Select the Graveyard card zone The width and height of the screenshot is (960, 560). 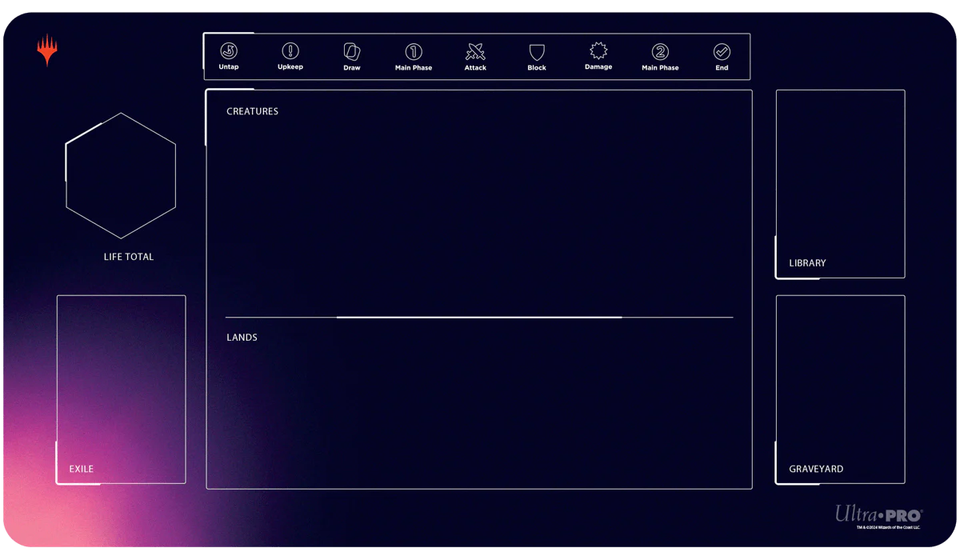(x=840, y=390)
